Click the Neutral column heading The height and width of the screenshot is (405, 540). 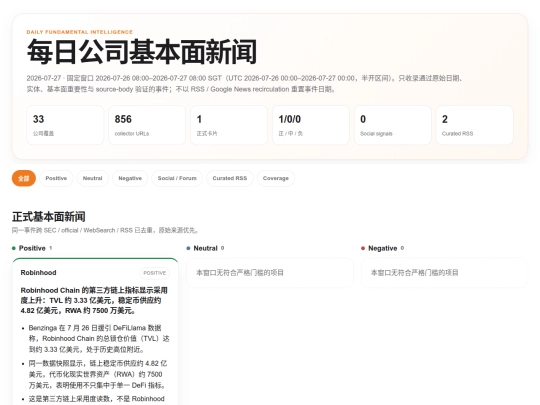point(205,248)
